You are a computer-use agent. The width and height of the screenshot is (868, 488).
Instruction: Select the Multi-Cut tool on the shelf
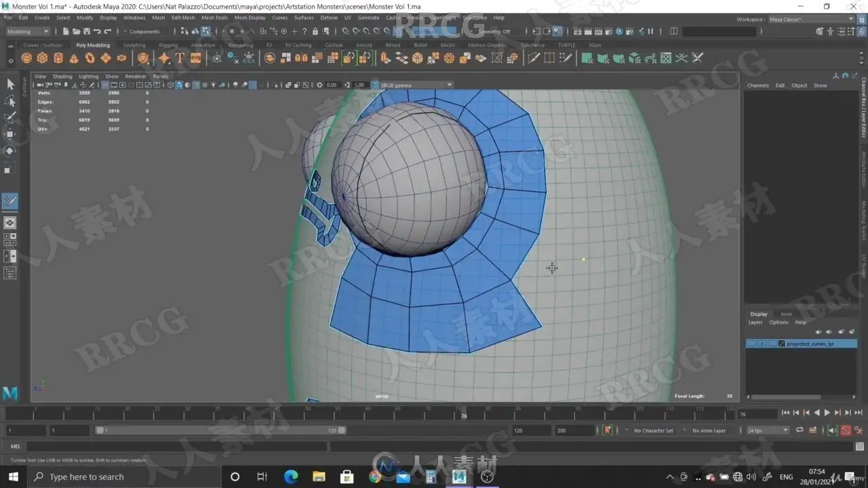coord(534,58)
